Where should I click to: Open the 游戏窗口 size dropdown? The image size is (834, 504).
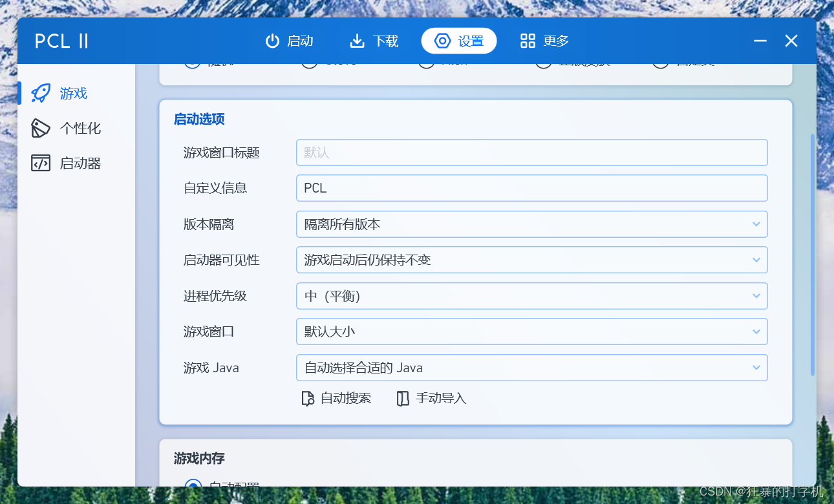(x=532, y=331)
